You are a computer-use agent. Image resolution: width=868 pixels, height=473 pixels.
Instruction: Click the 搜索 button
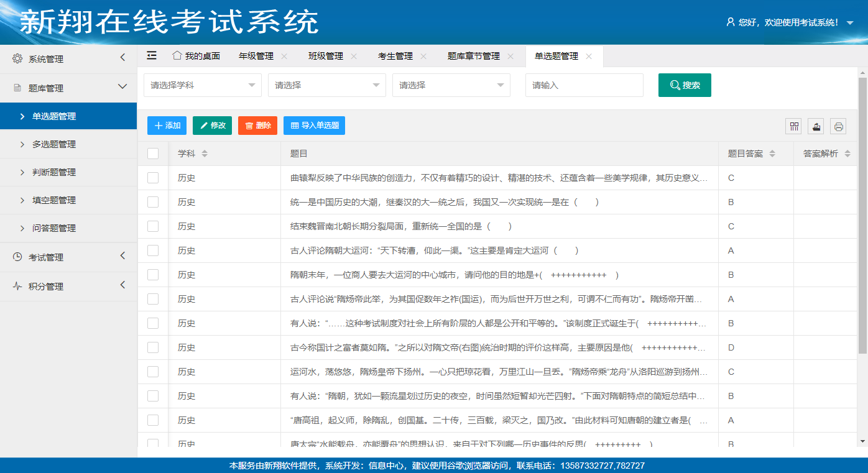point(685,85)
